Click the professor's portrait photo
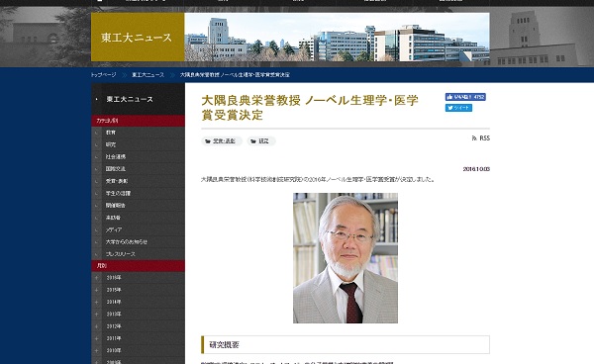This screenshot has width=594, height=364. click(x=346, y=258)
